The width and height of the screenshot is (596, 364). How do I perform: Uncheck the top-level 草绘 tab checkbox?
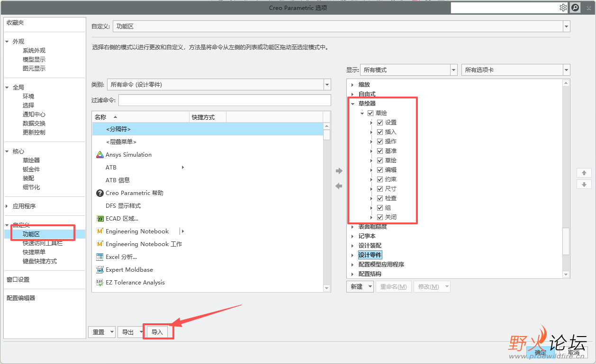370,113
